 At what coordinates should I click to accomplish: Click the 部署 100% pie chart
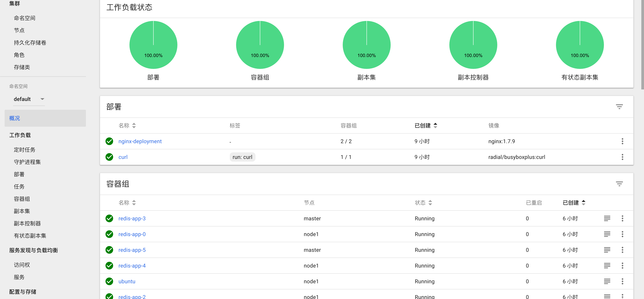click(153, 45)
